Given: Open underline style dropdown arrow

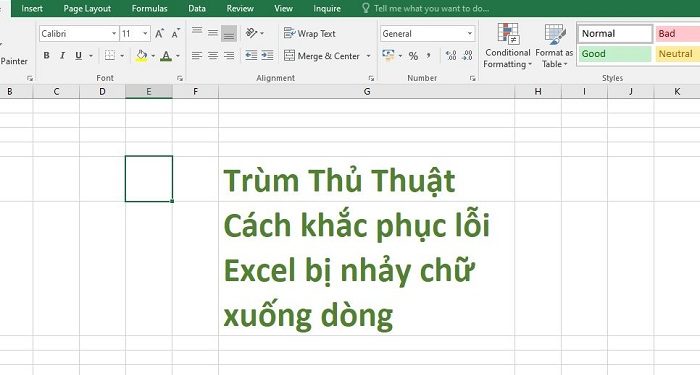Looking at the screenshot, I should click(x=91, y=56).
